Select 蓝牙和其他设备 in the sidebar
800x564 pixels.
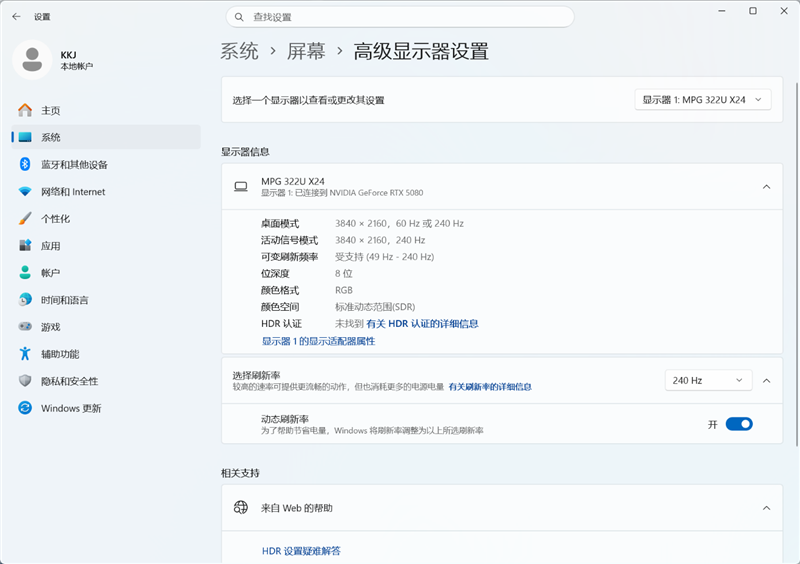click(x=106, y=164)
